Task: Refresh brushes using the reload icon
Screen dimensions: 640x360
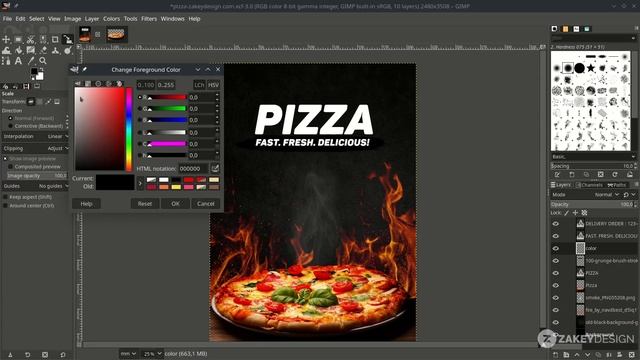Action: (x=615, y=175)
